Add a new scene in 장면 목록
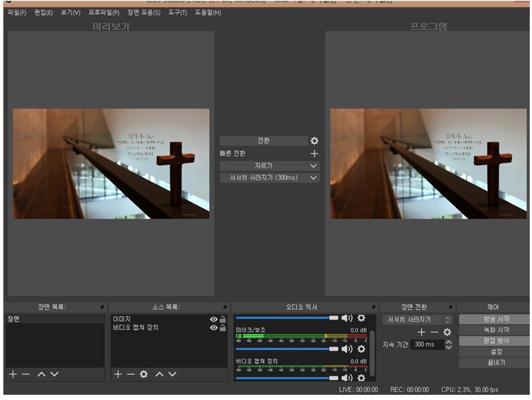 (12, 374)
